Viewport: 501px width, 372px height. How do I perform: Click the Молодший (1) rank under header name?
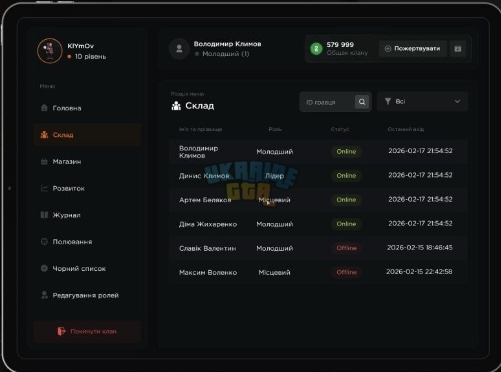coord(226,54)
